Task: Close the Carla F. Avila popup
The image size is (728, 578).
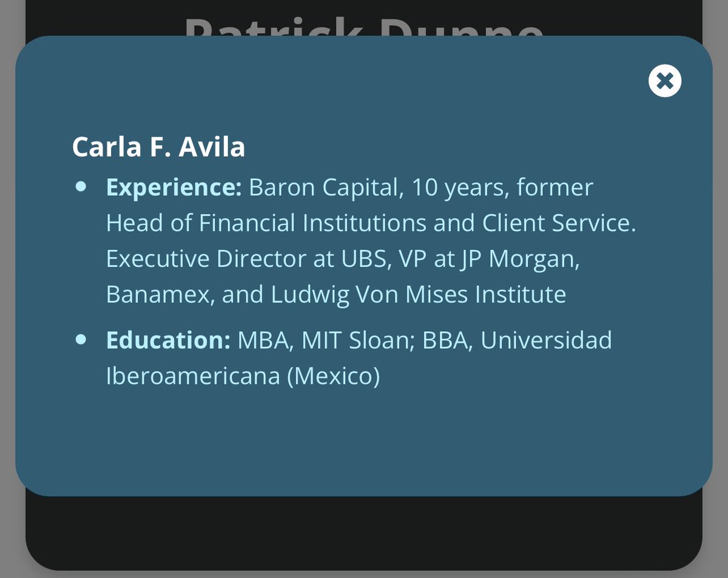Action: 665,81
